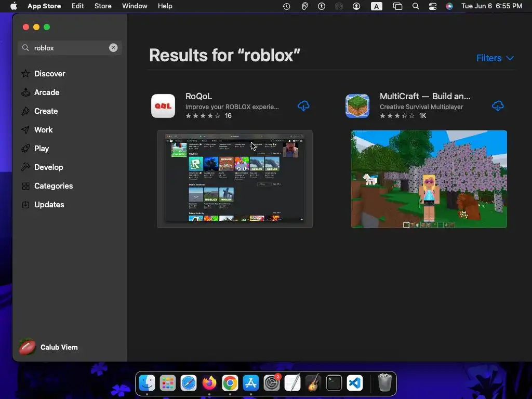Viewport: 532px width, 399px height.
Task: Launch Google Chrome from the Dock
Action: coord(230,383)
